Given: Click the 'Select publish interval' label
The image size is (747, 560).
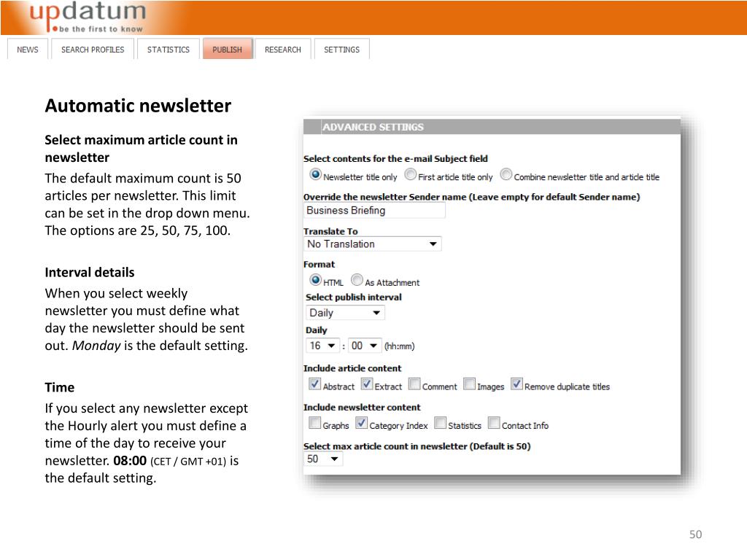Looking at the screenshot, I should tap(354, 297).
